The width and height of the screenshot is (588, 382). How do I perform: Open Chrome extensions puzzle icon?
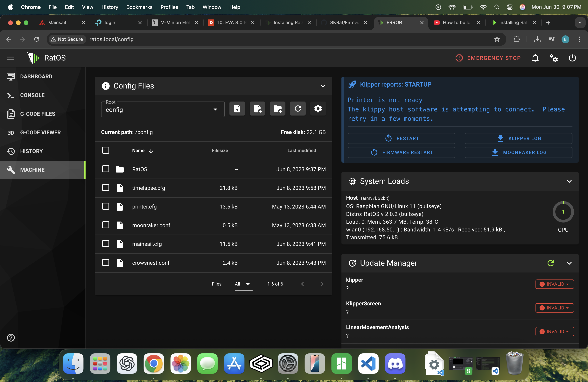tap(516, 39)
